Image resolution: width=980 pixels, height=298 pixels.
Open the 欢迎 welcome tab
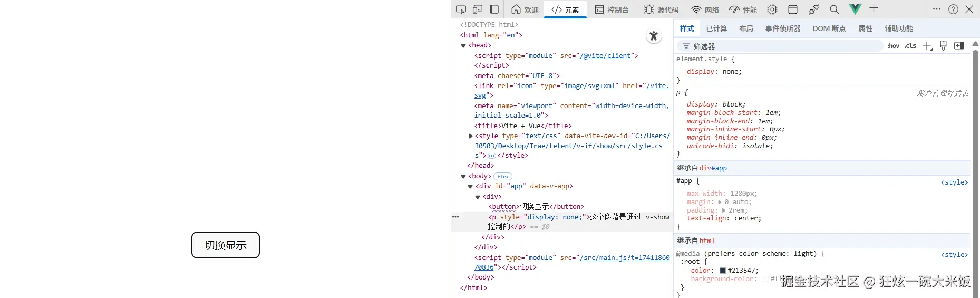coord(525,9)
